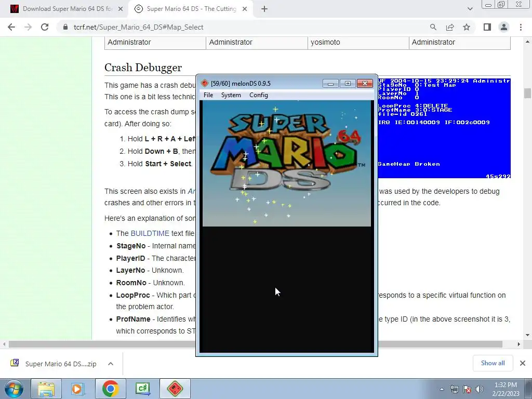Open Chrome three-dot menu

(x=521, y=27)
